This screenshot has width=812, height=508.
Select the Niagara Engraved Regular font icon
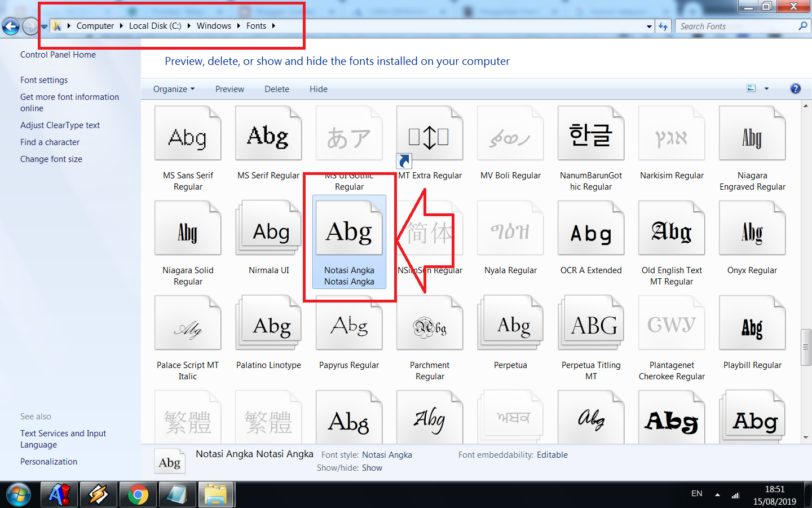tap(752, 134)
